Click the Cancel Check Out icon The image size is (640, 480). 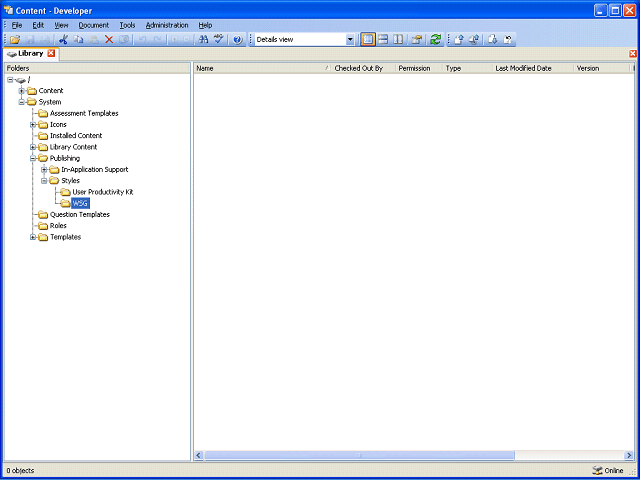(508, 40)
